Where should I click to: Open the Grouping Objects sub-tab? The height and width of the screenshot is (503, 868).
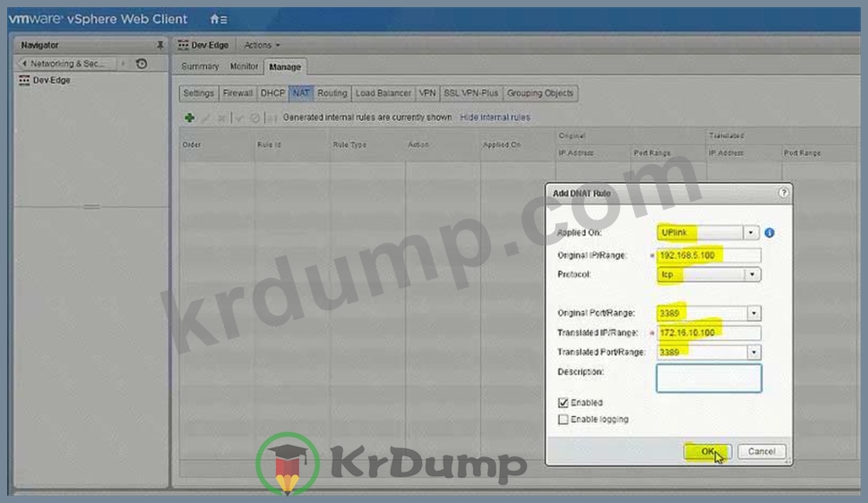[x=540, y=93]
